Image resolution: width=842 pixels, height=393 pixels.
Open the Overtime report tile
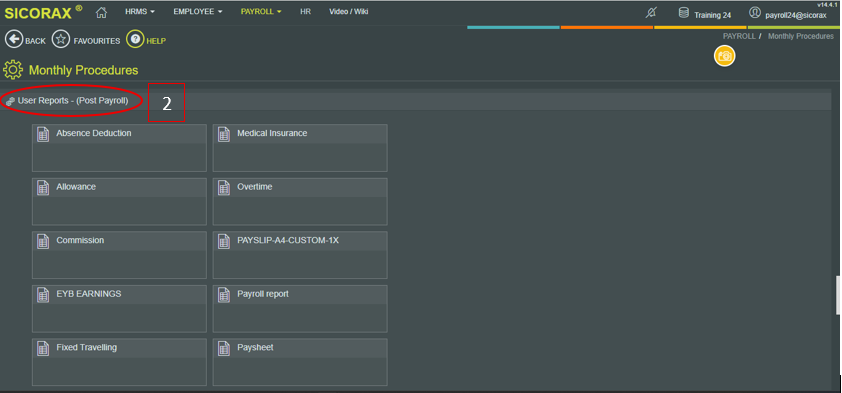(x=300, y=202)
